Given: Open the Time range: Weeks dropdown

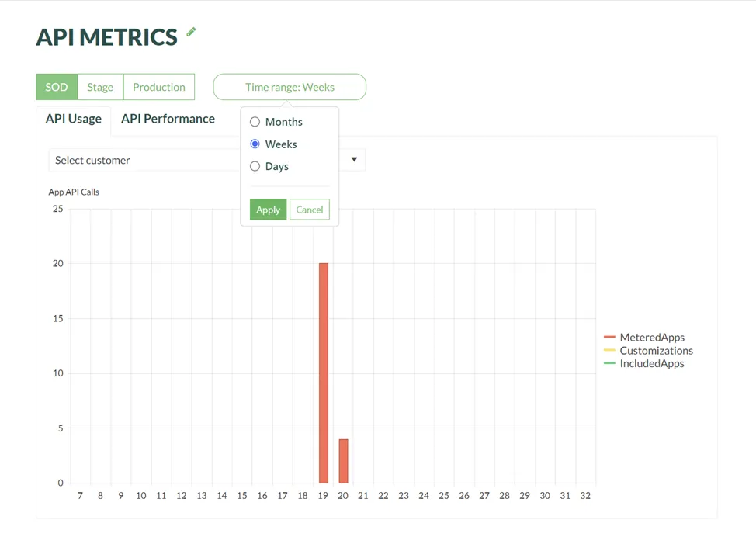Looking at the screenshot, I should [290, 87].
